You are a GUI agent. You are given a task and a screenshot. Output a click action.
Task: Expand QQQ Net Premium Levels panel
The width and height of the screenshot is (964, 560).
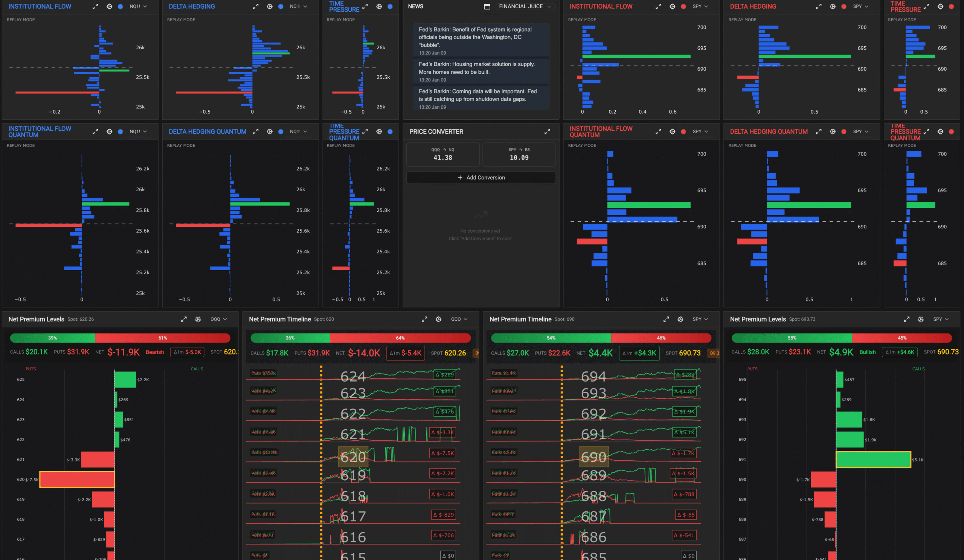tap(184, 319)
